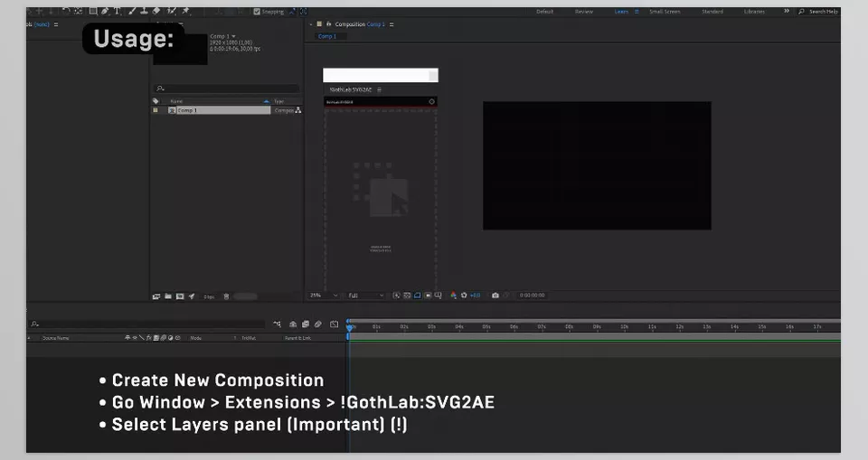Switch to the Standard workspace

pos(712,12)
